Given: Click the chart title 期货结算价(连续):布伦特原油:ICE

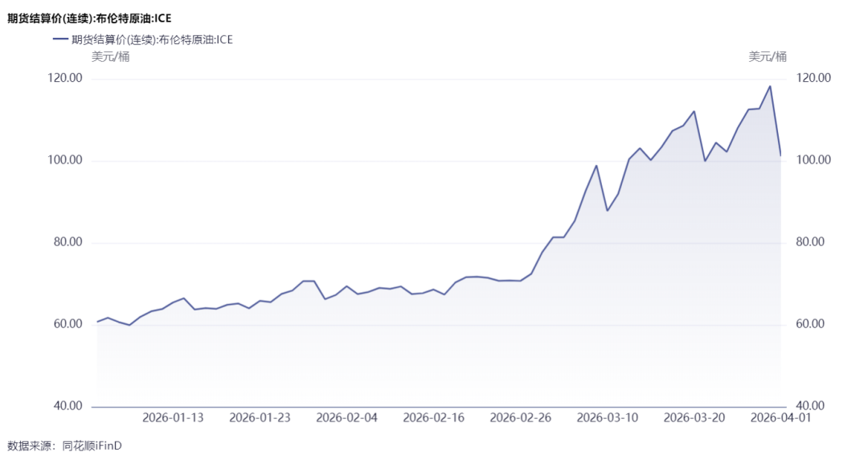Looking at the screenshot, I should [89, 18].
